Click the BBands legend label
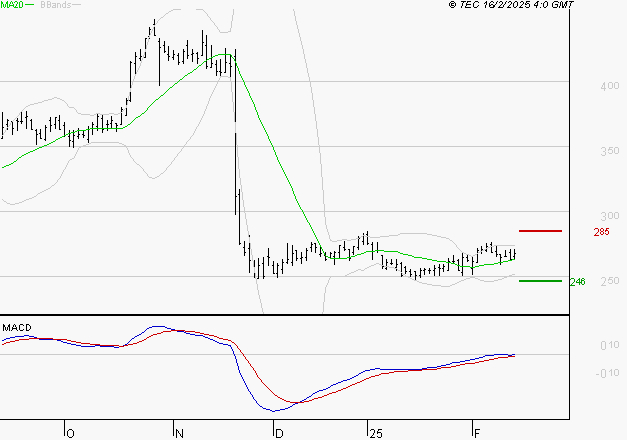Image resolution: width=627 pixels, height=440 pixels. point(56,5)
